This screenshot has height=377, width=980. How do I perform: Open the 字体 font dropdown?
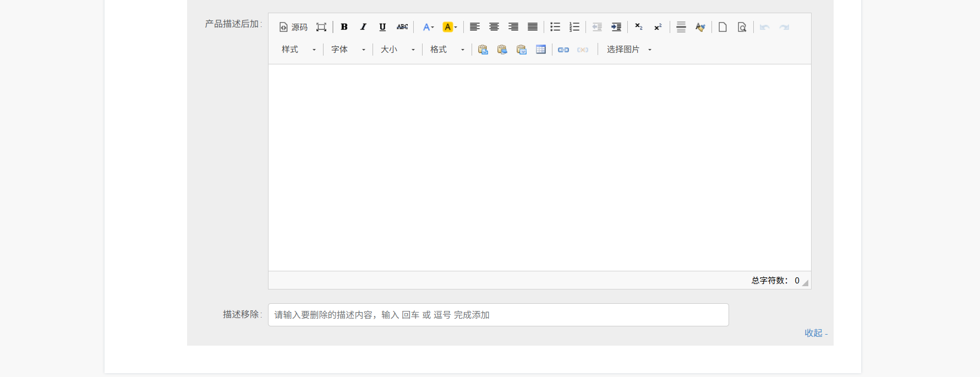point(348,50)
